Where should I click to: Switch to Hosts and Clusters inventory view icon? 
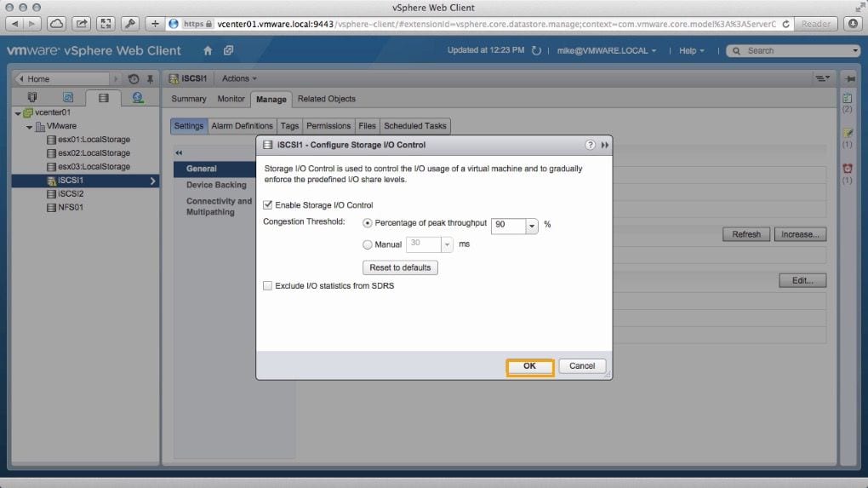[32, 97]
